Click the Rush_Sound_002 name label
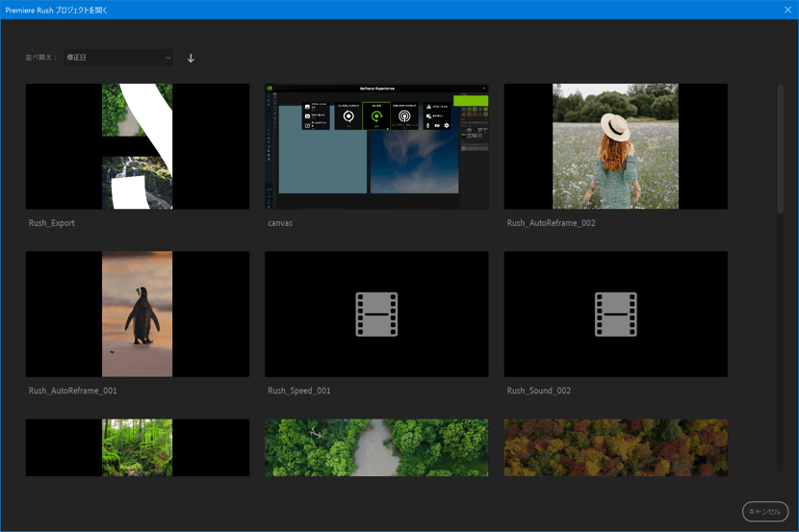The width and height of the screenshot is (799, 532). [539, 392]
